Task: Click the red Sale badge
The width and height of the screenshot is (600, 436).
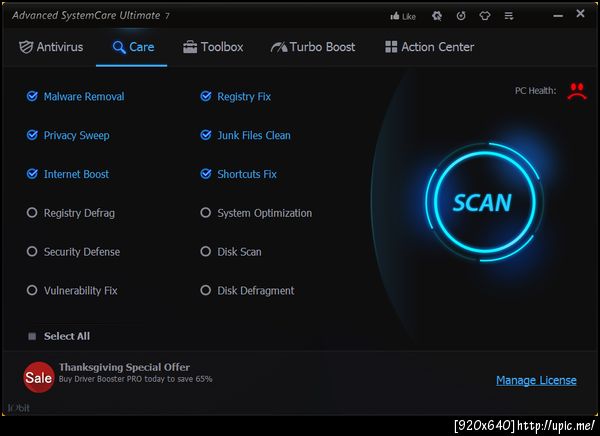Action: pyautogui.click(x=39, y=377)
